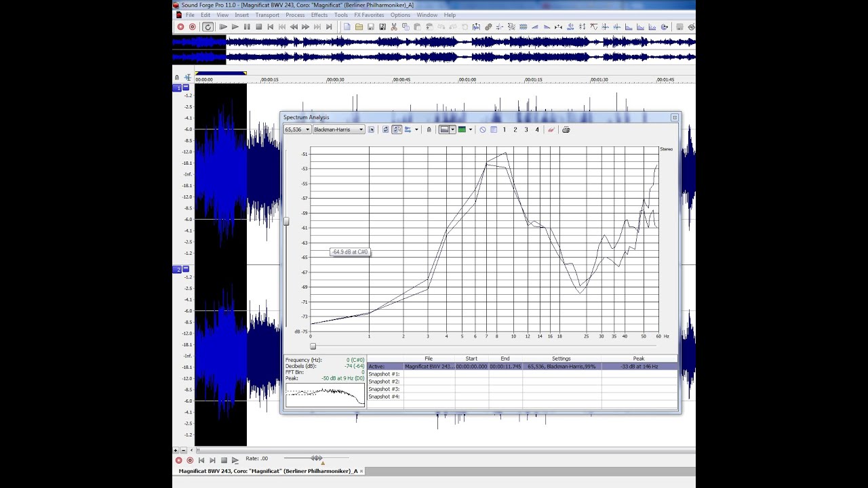
Task: Select the Snapshot #3 row
Action: [x=522, y=389]
